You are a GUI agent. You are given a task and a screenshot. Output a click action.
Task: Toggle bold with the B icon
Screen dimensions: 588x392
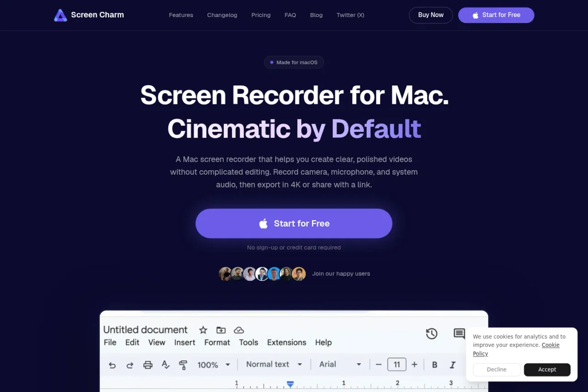coord(435,365)
